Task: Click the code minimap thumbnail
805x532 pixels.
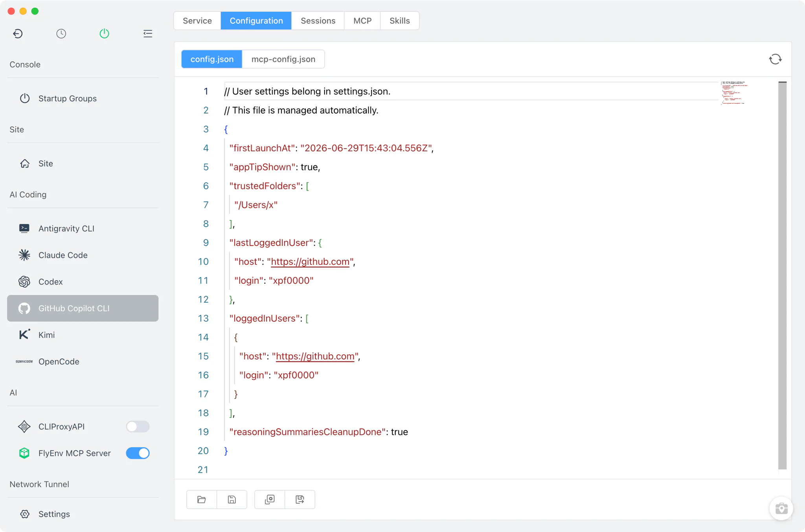Action: point(734,93)
